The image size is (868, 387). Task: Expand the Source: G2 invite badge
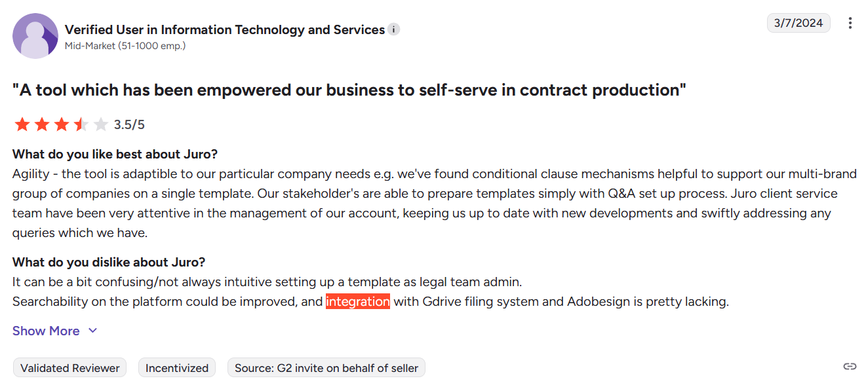tap(326, 367)
